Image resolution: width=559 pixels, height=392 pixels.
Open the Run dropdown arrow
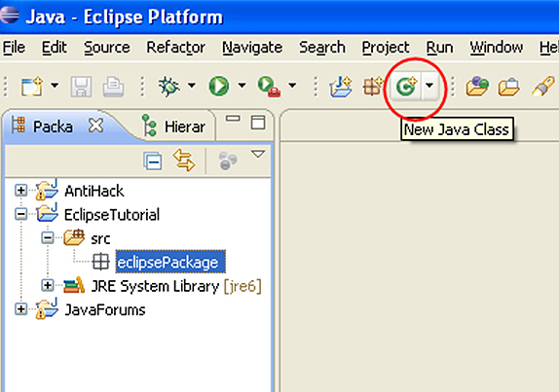(242, 86)
